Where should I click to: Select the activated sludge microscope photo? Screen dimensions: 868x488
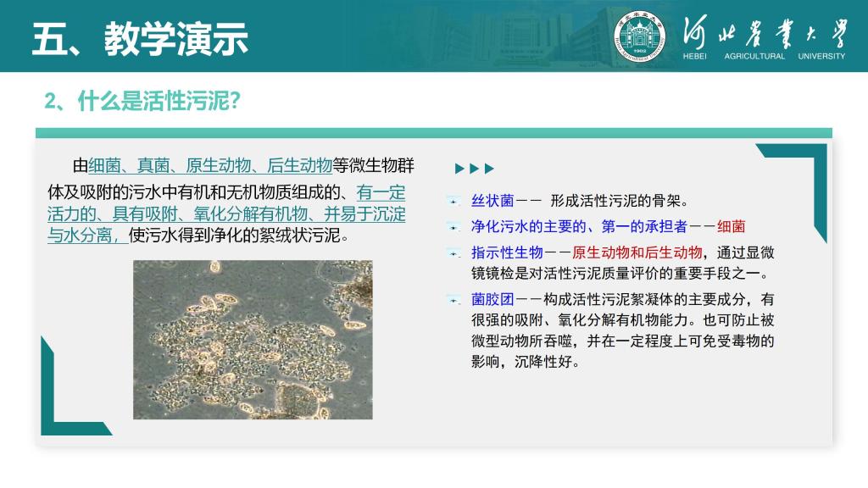(253, 340)
